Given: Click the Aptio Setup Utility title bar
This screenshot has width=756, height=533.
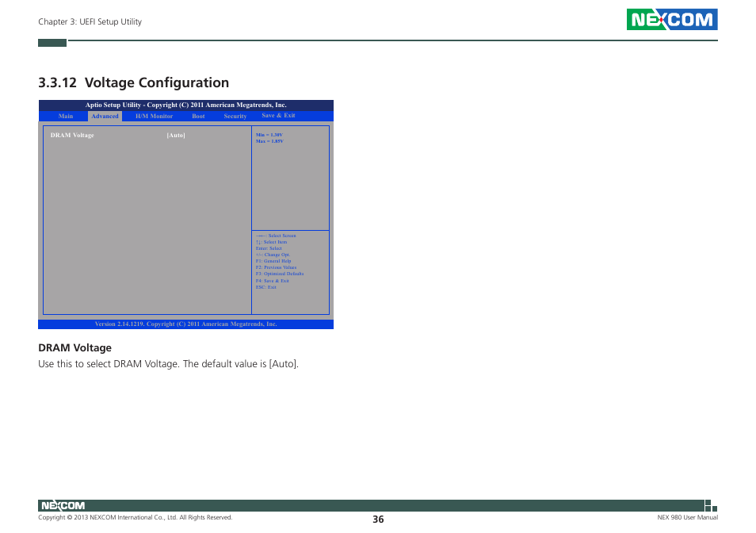Looking at the screenshot, I should coord(186,105).
